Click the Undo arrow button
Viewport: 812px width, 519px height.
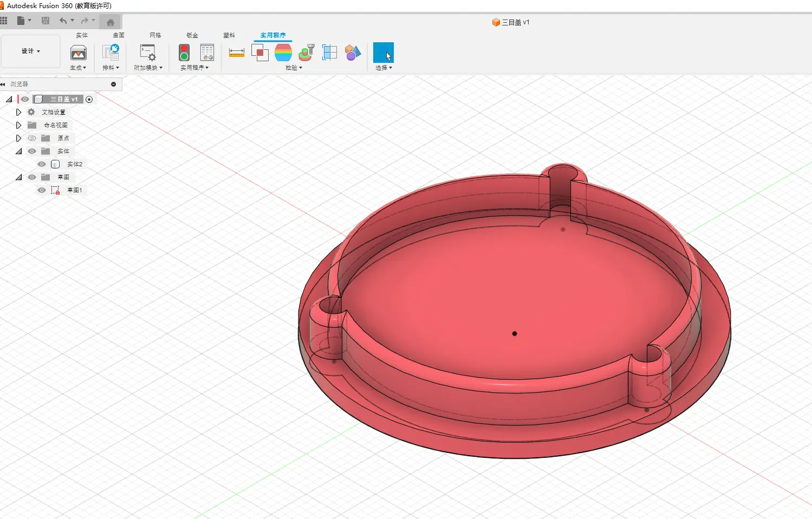63,21
